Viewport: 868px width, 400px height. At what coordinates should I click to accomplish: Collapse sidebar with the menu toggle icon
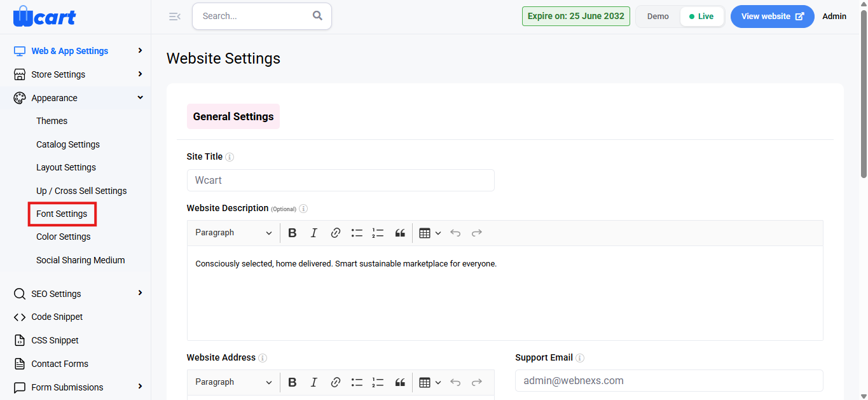174,17
